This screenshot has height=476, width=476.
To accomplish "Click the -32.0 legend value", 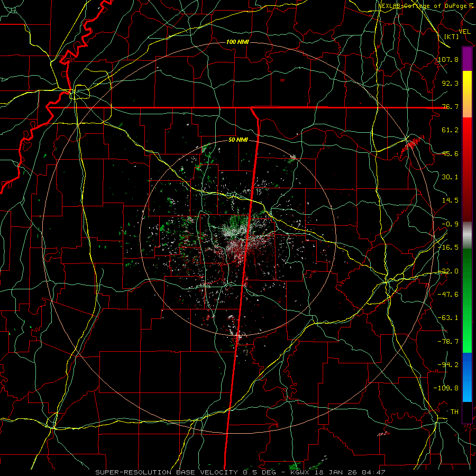I will [448, 271].
